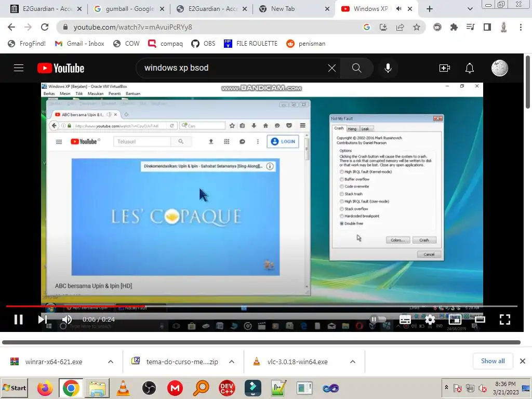
Task: Open VLC media player from taskbar
Action: 123,388
